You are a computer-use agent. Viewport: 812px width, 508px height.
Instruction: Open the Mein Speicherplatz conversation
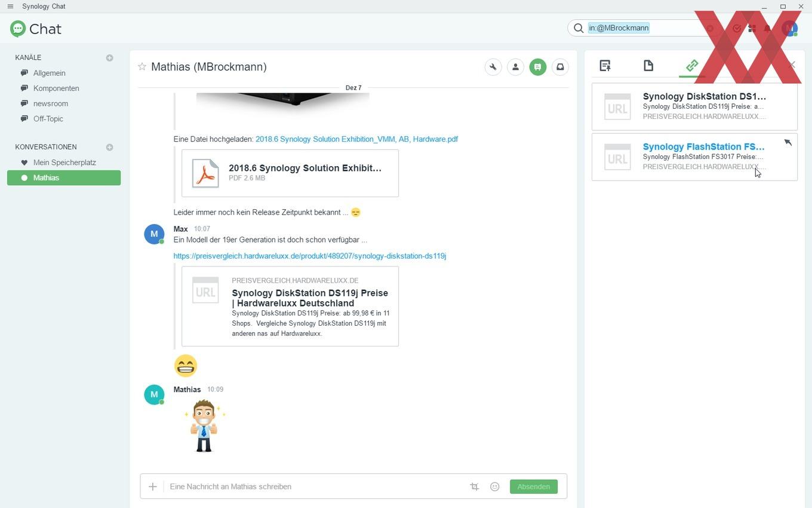(x=64, y=163)
